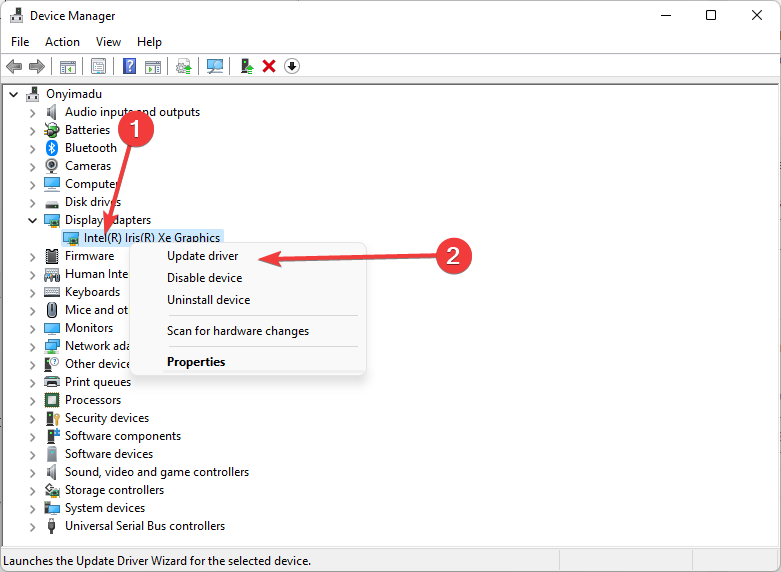Screen dimensions: 781x572
Task: Maximize the Device Manager window
Action: tap(711, 15)
